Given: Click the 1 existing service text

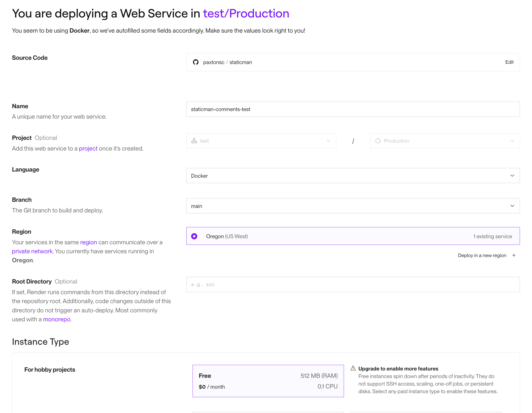Looking at the screenshot, I should (493, 236).
